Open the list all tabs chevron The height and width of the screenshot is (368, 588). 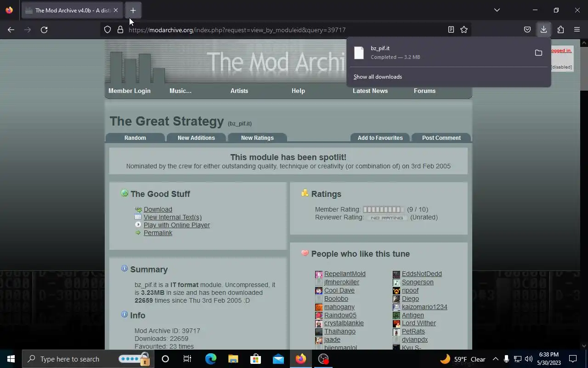point(497,10)
